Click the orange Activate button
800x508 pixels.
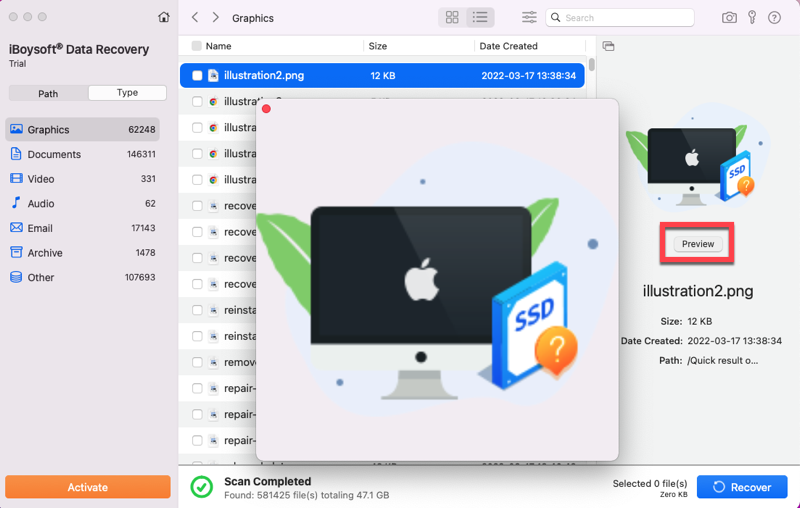point(88,487)
